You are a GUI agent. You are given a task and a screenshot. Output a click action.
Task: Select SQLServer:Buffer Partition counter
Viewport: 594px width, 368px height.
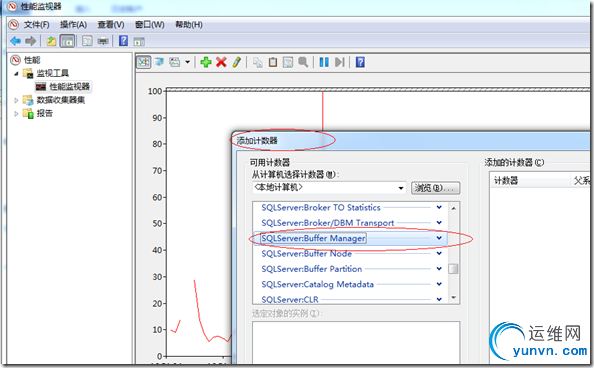[311, 269]
